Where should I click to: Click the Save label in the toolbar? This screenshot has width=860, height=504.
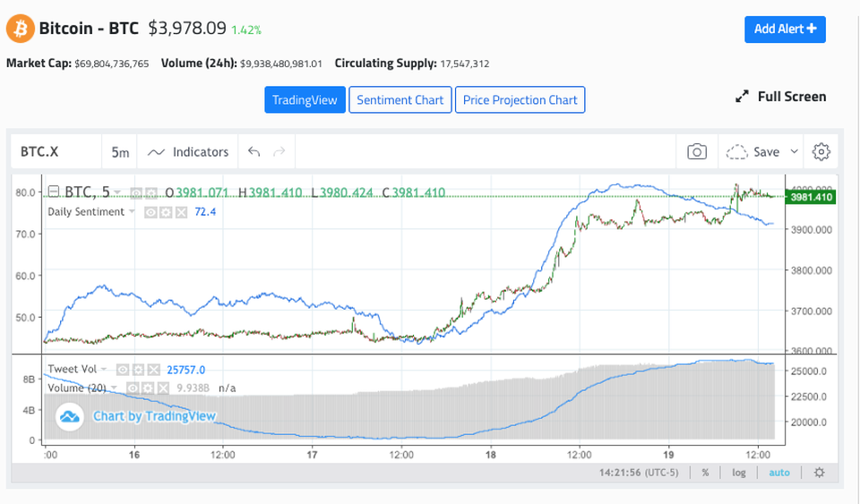tap(766, 152)
